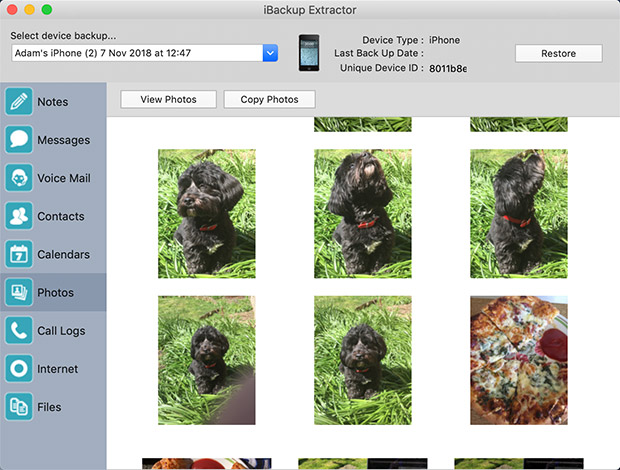Open the Files documents icon
Image resolution: width=620 pixels, height=470 pixels.
click(19, 407)
